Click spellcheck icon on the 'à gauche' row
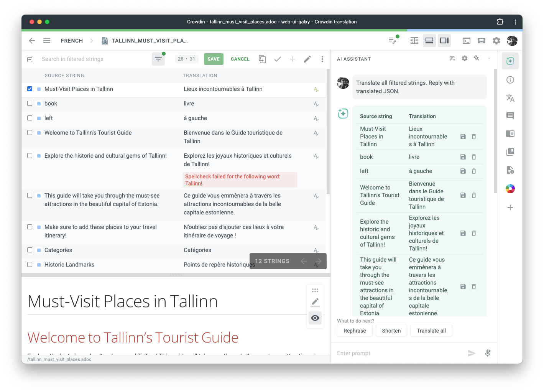This screenshot has width=544, height=392. [316, 119]
